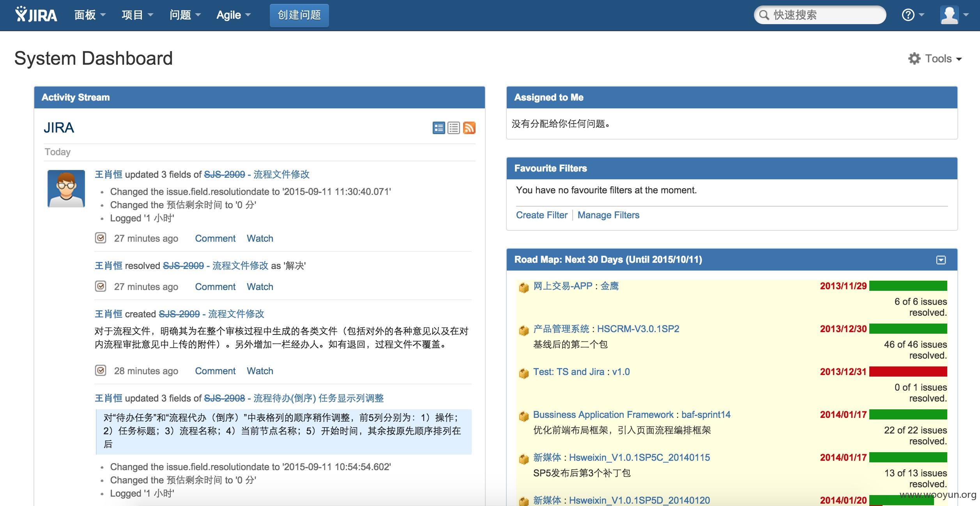Focus the 快速搜索 quick search field
Image resolution: width=980 pixels, height=506 pixels.
tap(820, 15)
